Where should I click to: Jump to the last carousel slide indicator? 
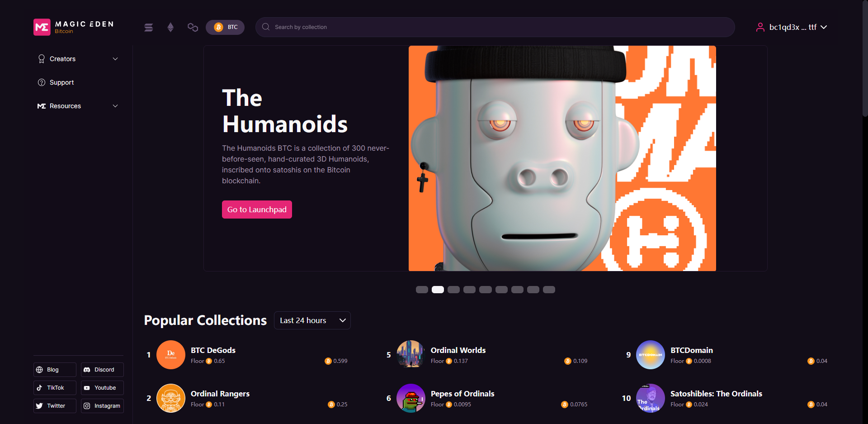pyautogui.click(x=549, y=290)
